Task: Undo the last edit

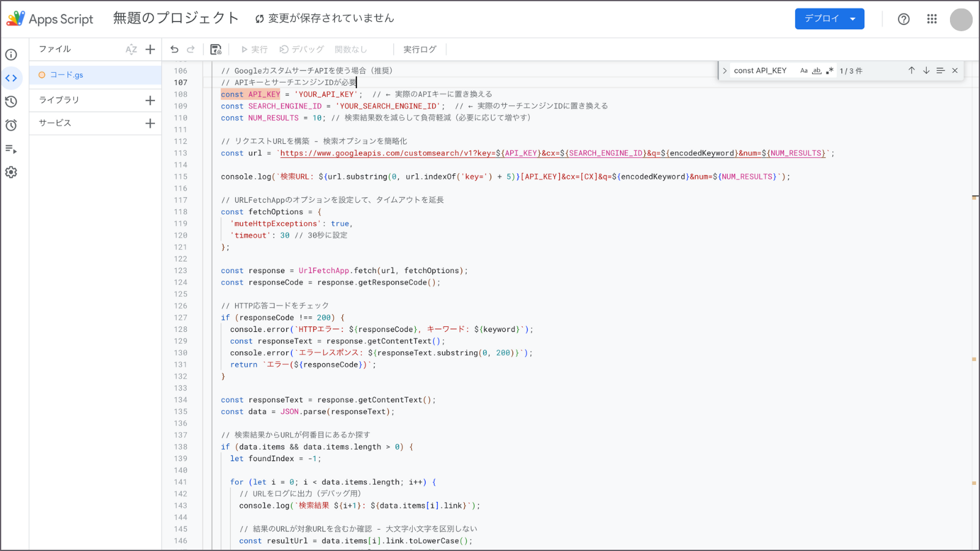Action: click(x=175, y=50)
